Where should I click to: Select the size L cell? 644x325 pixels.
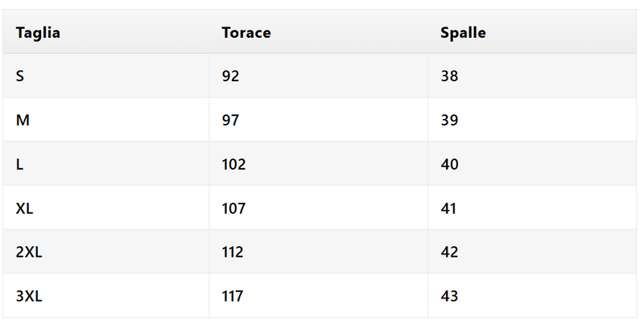click(x=19, y=164)
